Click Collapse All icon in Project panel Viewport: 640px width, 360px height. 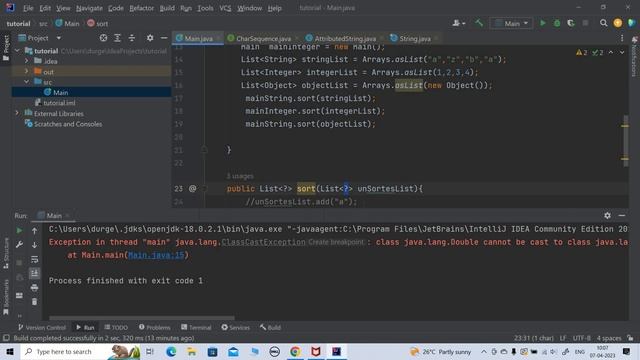[x=131, y=38]
